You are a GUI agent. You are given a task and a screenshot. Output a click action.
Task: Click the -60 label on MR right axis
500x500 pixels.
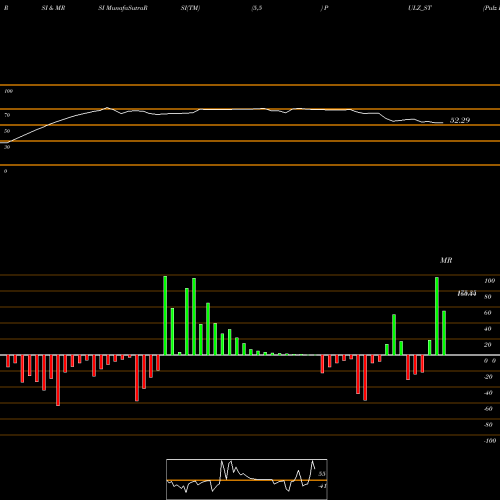(x=488, y=409)
